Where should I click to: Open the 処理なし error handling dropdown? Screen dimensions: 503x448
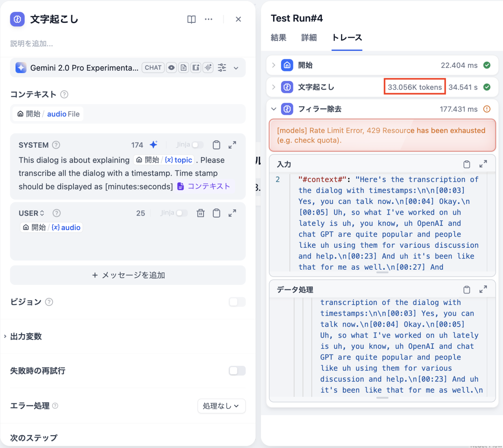point(221,406)
